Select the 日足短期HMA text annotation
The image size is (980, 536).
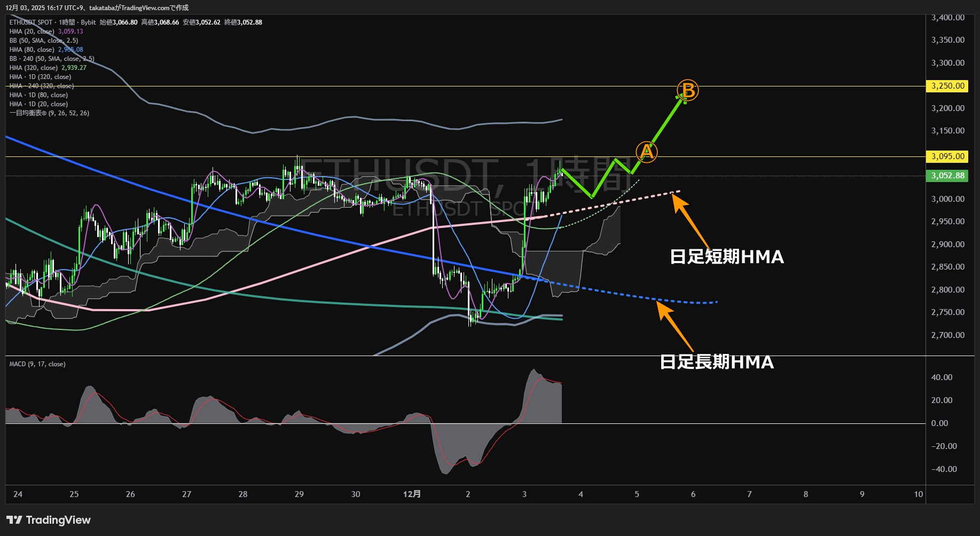(x=726, y=257)
